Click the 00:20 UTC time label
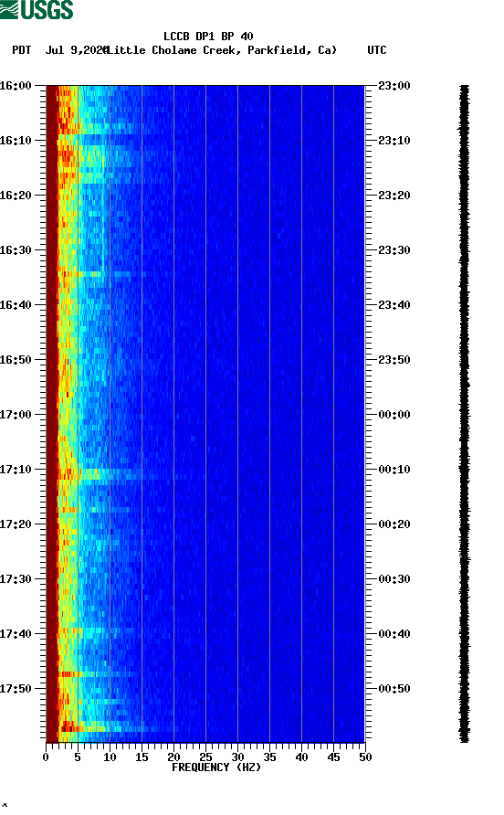The height and width of the screenshot is (815, 504). pos(394,524)
